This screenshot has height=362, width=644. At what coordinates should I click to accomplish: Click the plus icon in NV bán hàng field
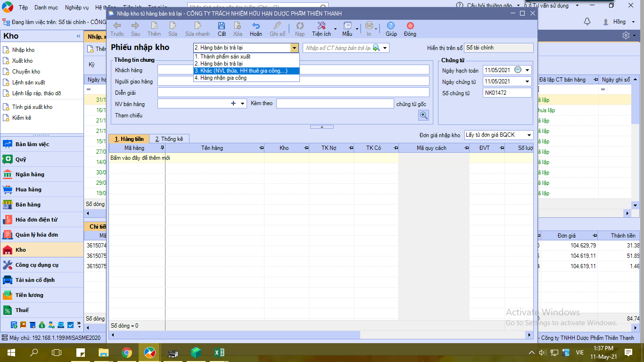[233, 103]
